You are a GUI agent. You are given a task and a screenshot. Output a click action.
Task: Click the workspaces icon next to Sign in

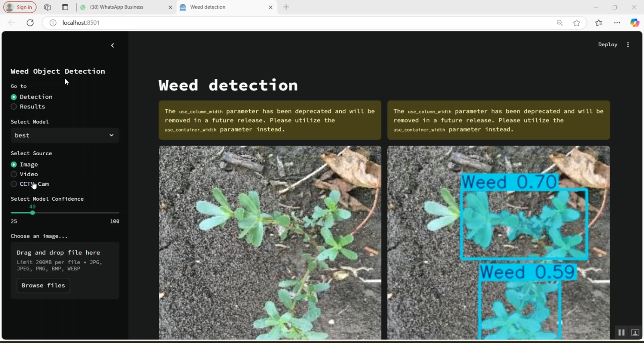[47, 7]
